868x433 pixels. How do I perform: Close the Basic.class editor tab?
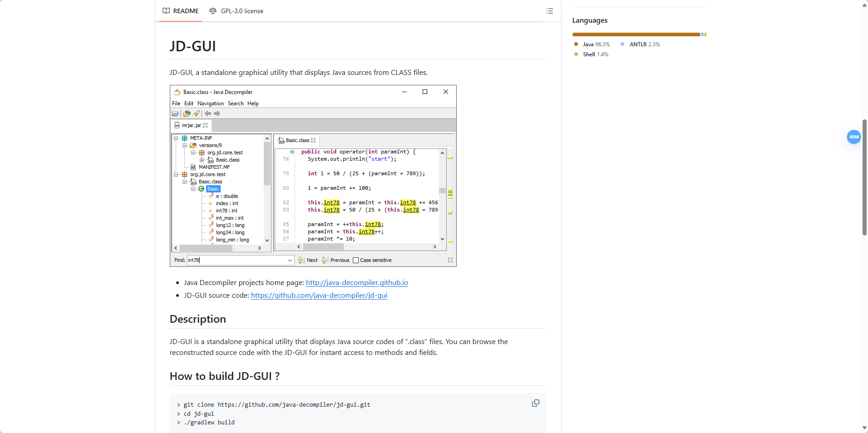(313, 140)
